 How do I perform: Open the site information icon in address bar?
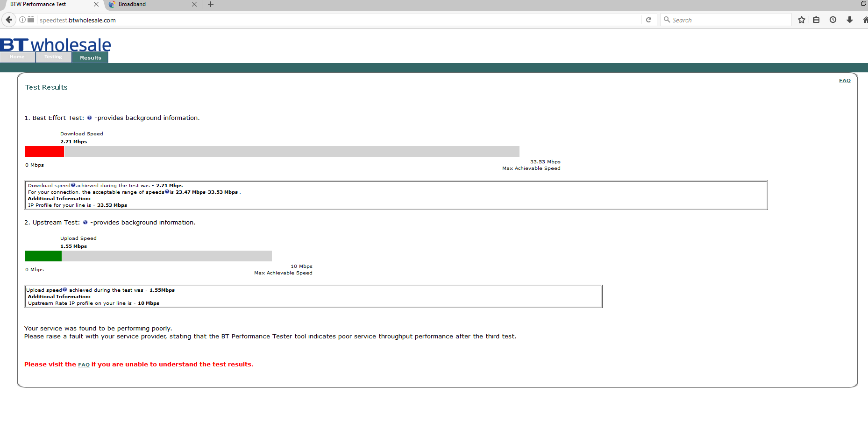click(22, 20)
